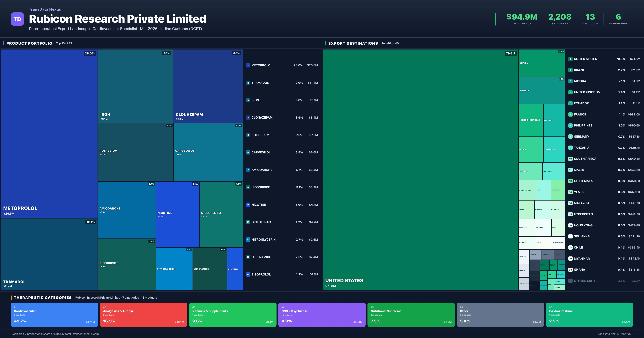
Task: Open the CNS & Psychiatric category card
Action: (322, 315)
